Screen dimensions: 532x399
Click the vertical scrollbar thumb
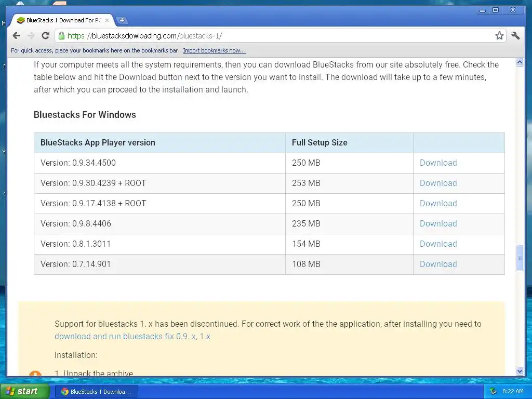(x=520, y=258)
